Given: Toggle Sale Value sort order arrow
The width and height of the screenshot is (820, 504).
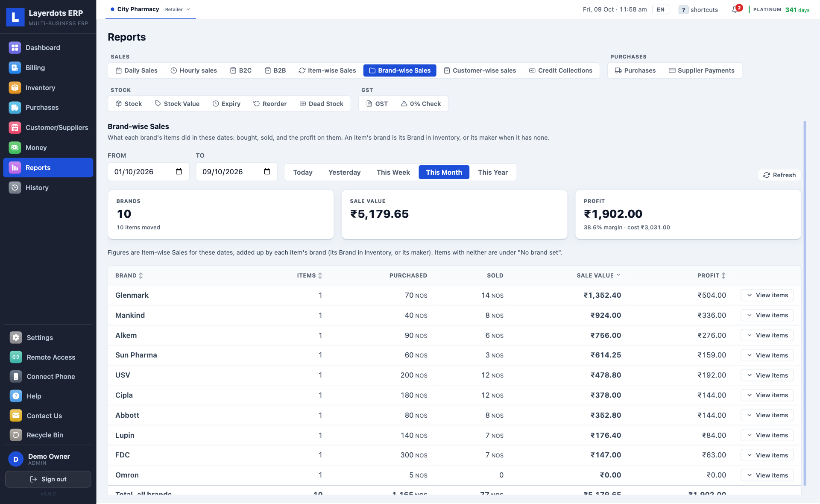Looking at the screenshot, I should tap(618, 275).
